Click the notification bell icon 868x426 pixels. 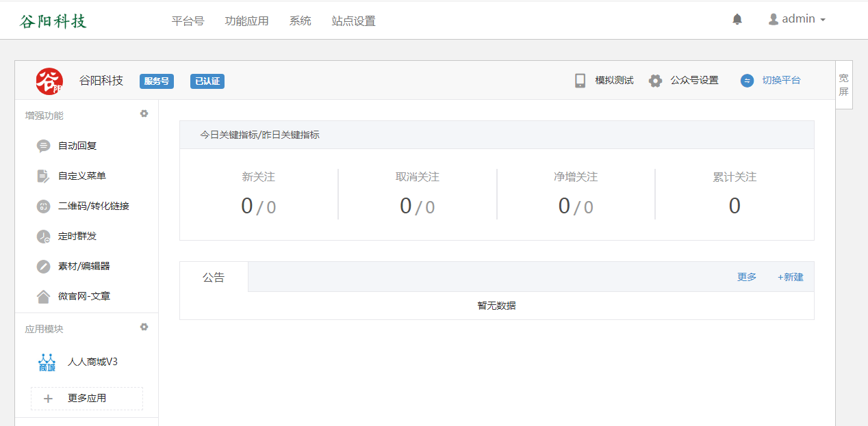click(x=737, y=19)
